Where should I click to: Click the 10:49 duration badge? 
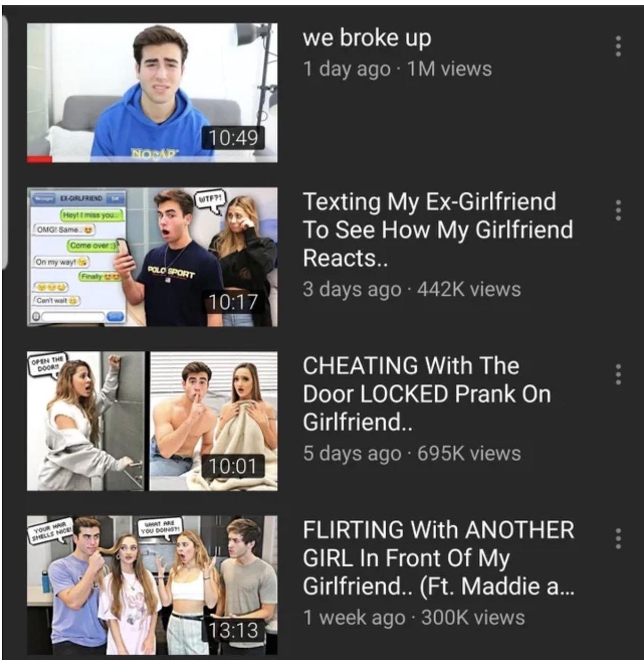233,138
